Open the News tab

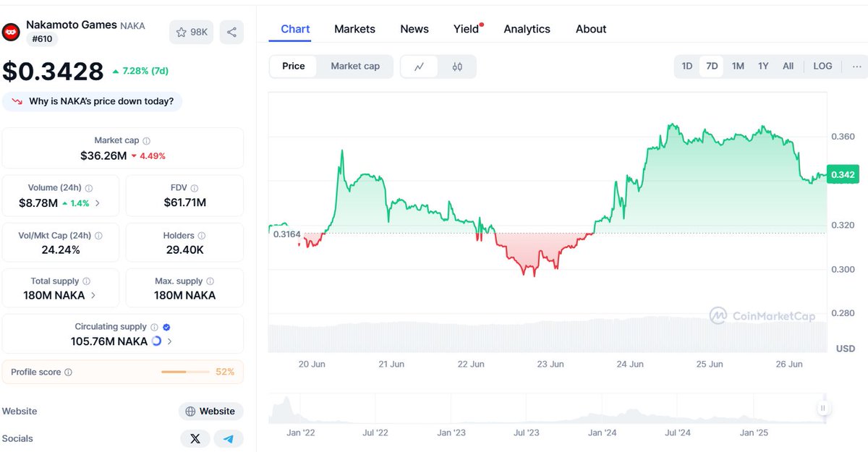pyautogui.click(x=414, y=29)
